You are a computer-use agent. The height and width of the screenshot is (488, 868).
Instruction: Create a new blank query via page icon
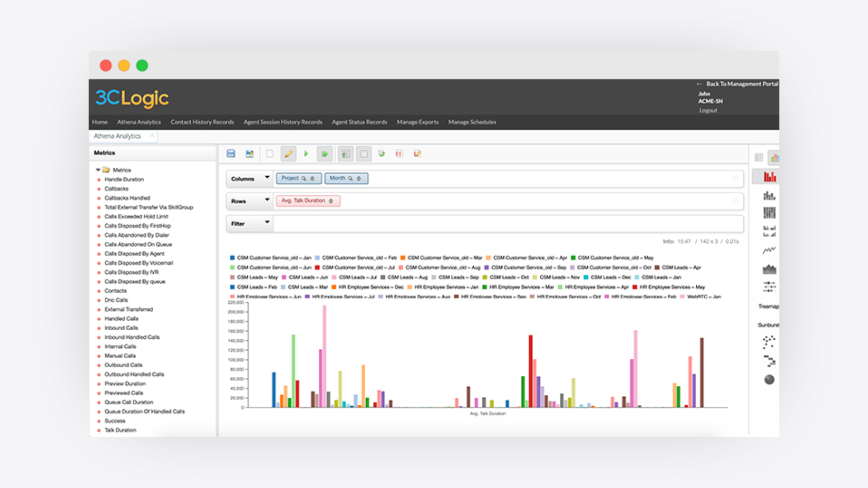tap(270, 154)
